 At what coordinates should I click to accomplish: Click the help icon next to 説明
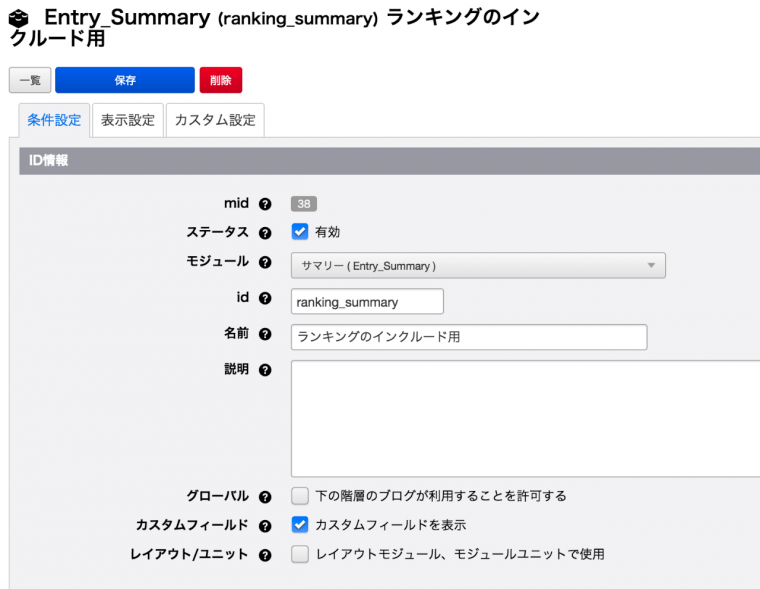coord(265,370)
